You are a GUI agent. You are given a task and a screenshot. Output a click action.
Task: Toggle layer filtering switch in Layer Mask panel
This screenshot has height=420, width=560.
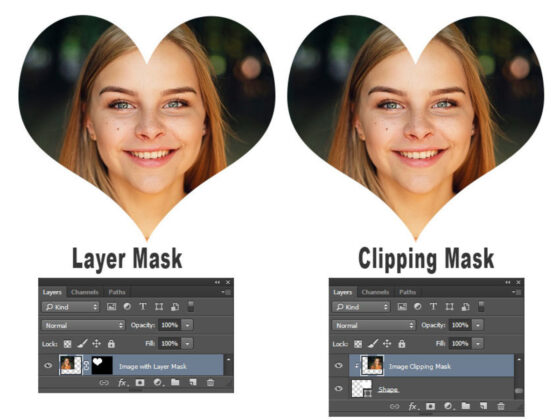tap(191, 306)
